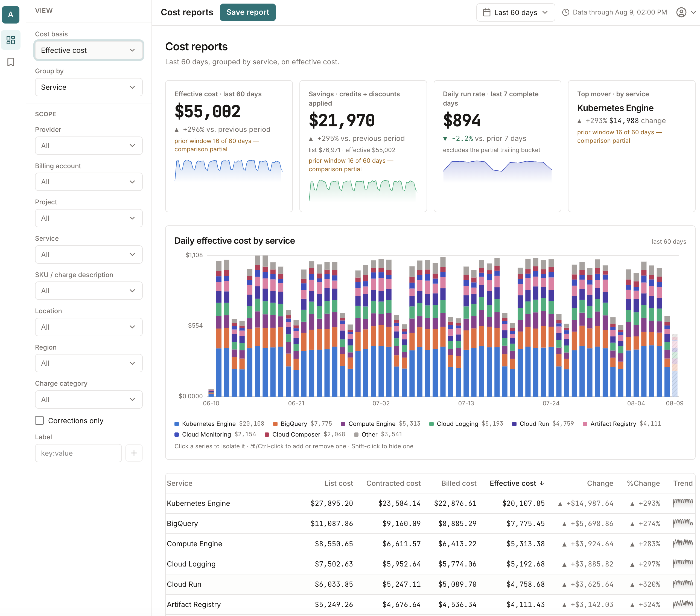Expand the Project filter dropdown
Screen dimensions: 700x616
click(89, 218)
